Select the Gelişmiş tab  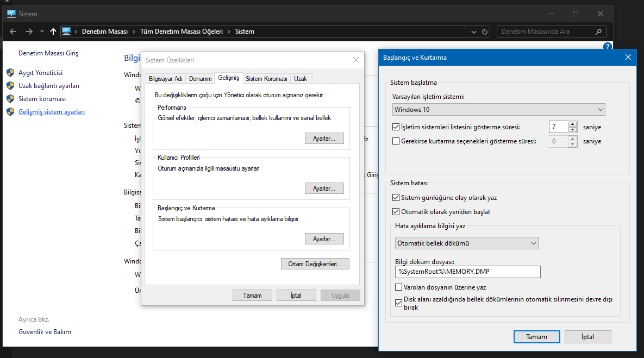pos(228,78)
